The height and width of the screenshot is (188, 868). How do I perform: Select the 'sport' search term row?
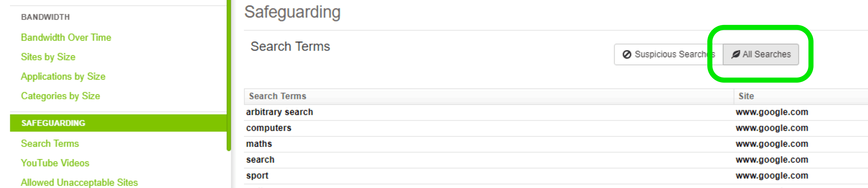[556, 176]
